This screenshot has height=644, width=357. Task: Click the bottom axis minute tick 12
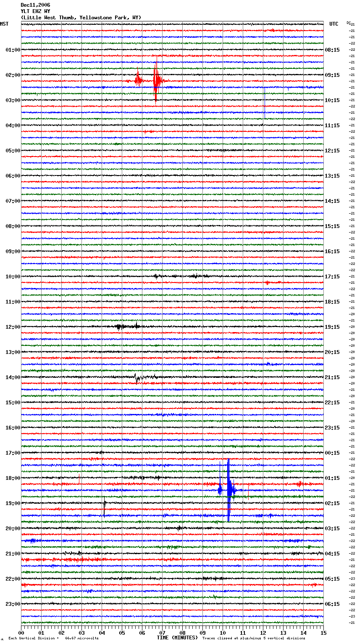tap(263, 633)
